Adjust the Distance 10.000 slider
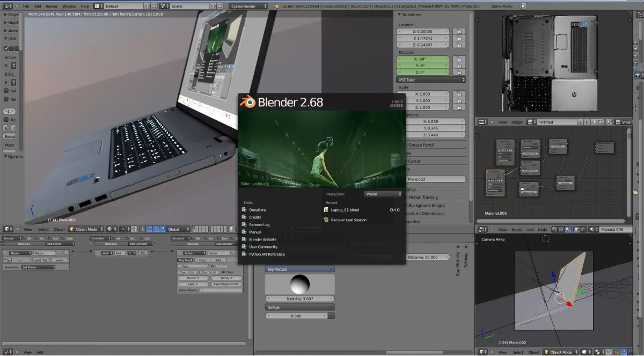 click(428, 257)
